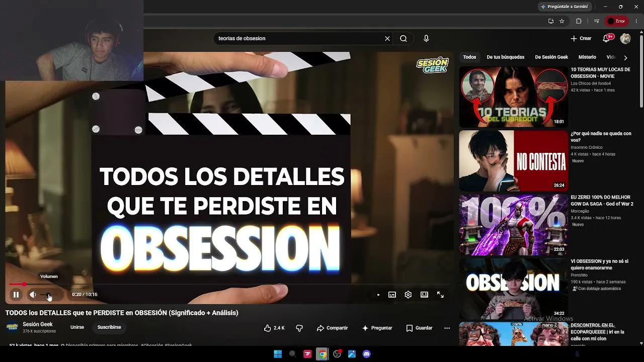Select the 'De tus búsquedas' chip
The width and height of the screenshot is (644, 362).
tap(505, 57)
